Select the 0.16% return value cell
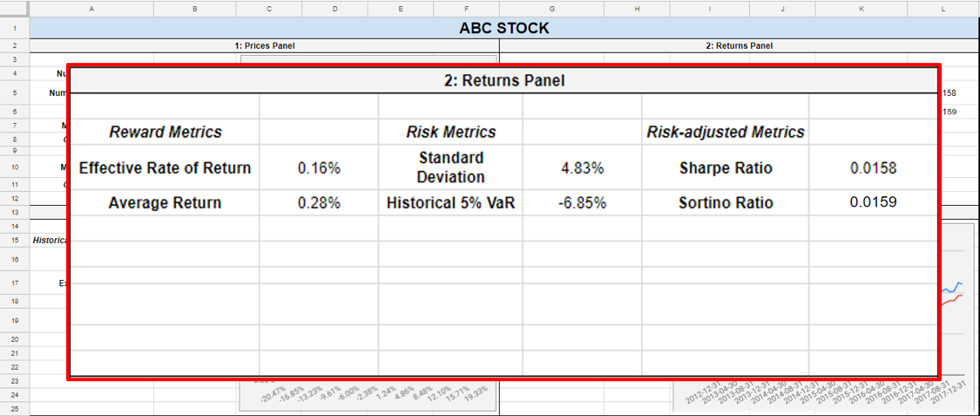The width and height of the screenshot is (980, 416). coord(319,168)
